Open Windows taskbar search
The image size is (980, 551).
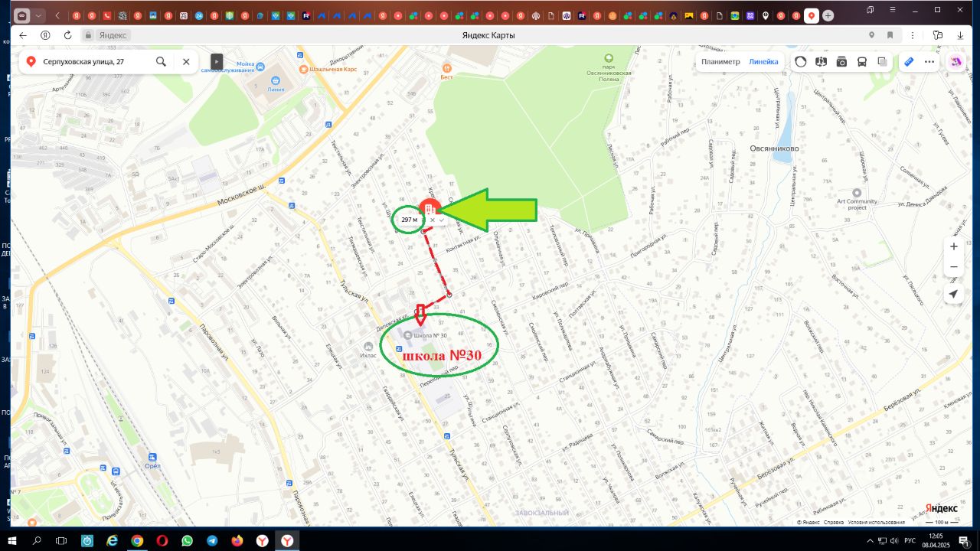pyautogui.click(x=37, y=541)
